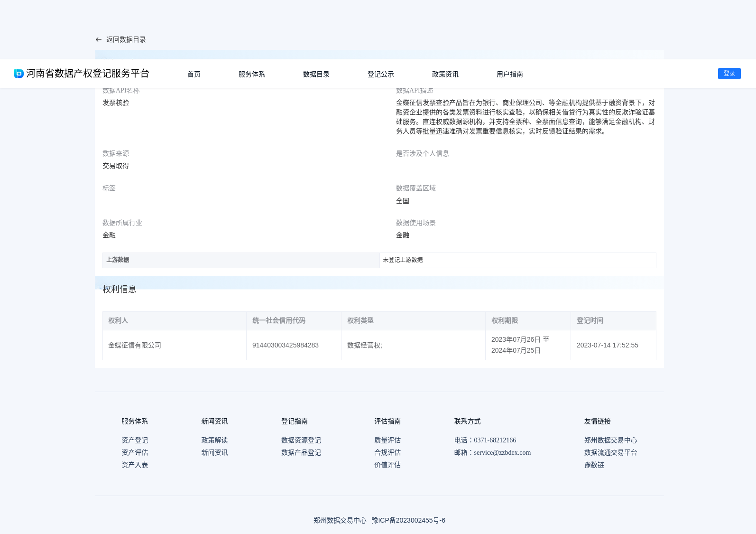
Task: Open friendly link 郑州数据交易中心
Action: click(x=611, y=440)
